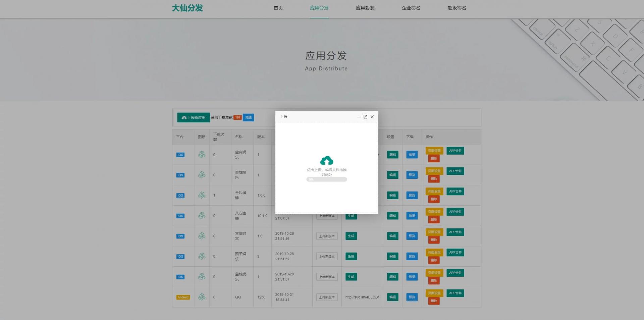
Task: Click 上传新版本 for 八方渔樂
Action: [x=327, y=216]
